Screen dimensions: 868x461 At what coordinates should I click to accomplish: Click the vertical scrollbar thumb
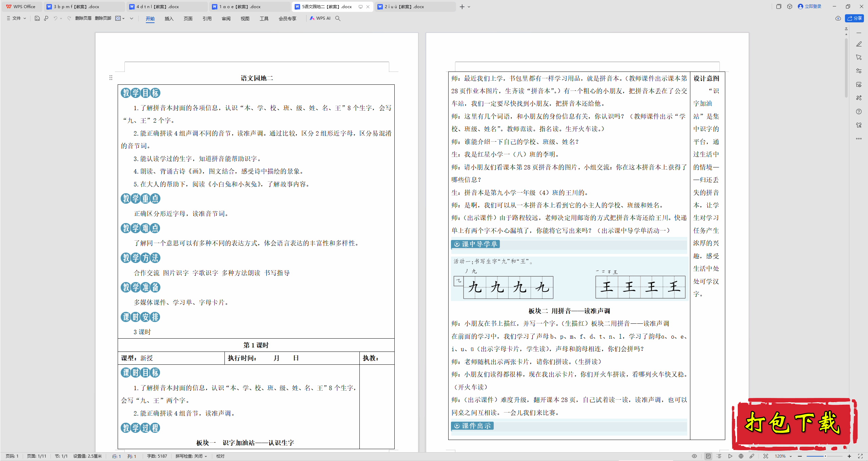click(846, 68)
